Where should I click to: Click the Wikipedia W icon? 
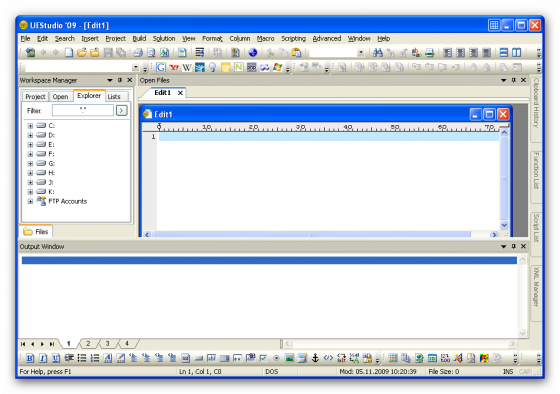coord(186,67)
